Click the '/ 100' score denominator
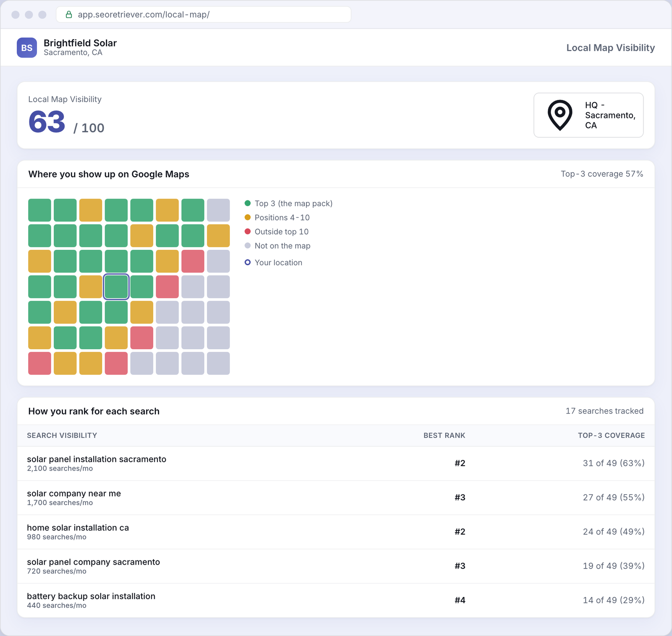This screenshot has width=672, height=636. tap(89, 128)
